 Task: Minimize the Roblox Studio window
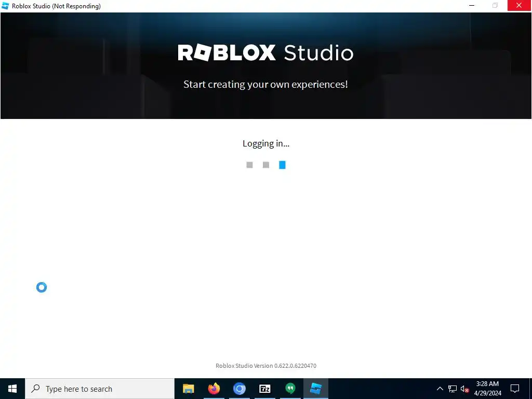pyautogui.click(x=472, y=5)
